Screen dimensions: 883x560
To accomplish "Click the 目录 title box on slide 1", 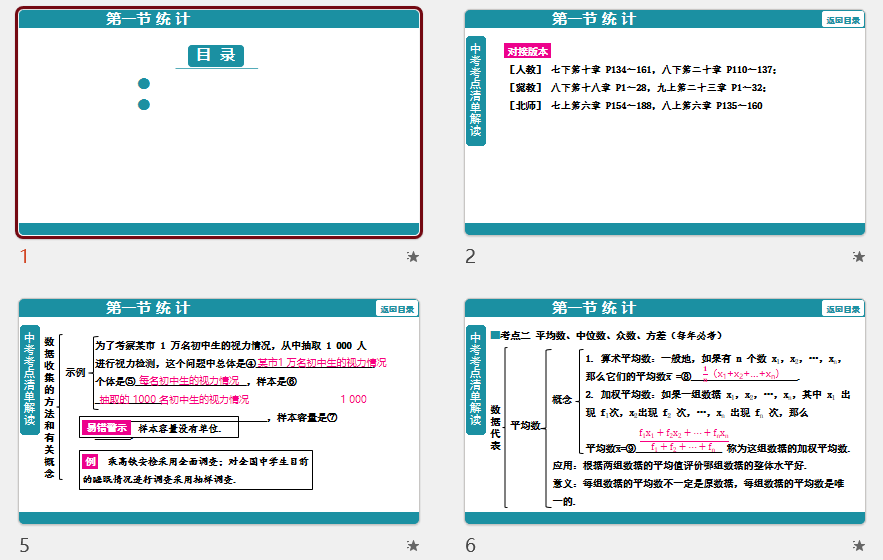I will coord(216,56).
